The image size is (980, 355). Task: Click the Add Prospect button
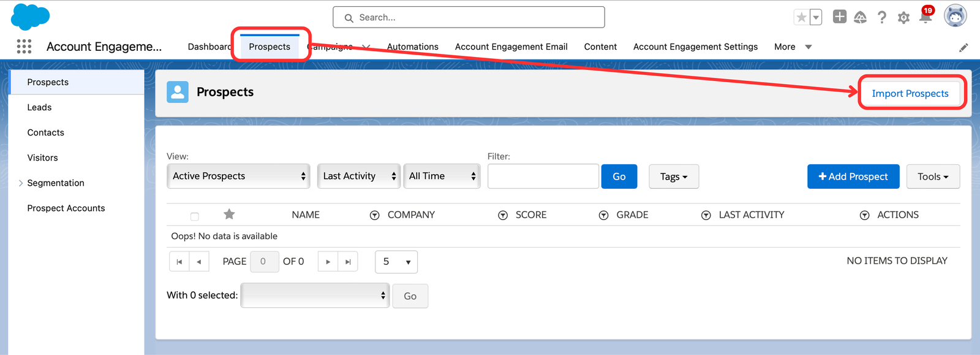pyautogui.click(x=853, y=177)
